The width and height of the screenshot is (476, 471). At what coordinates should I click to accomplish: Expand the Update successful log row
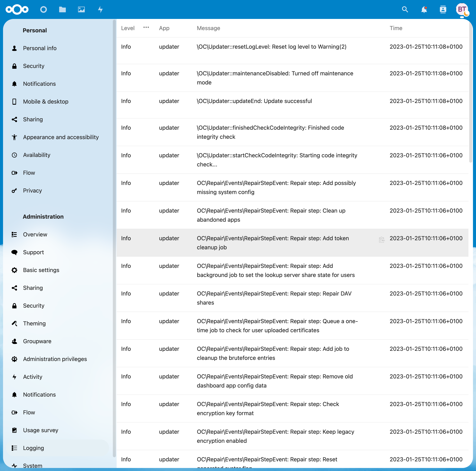[x=254, y=101]
